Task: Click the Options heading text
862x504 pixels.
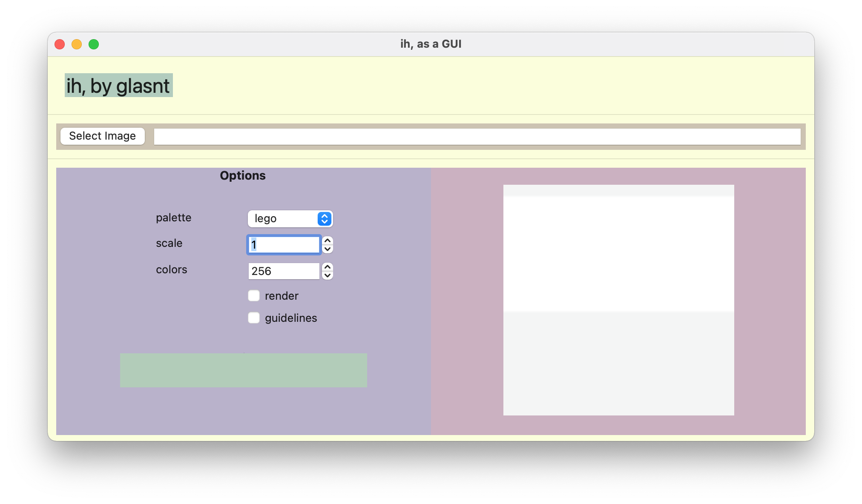Action: click(x=243, y=175)
